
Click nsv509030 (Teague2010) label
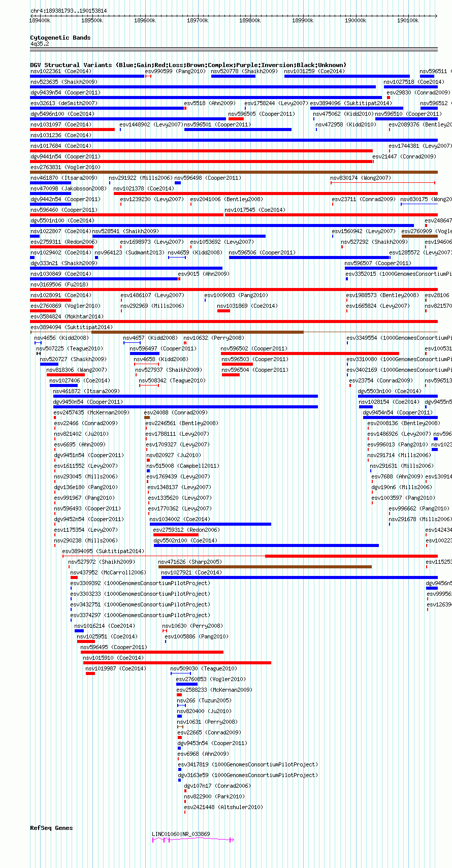click(x=204, y=668)
